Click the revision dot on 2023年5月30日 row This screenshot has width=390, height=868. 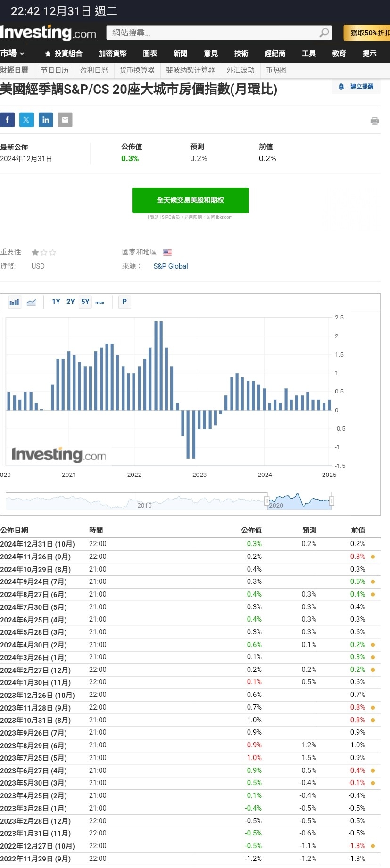point(373,783)
